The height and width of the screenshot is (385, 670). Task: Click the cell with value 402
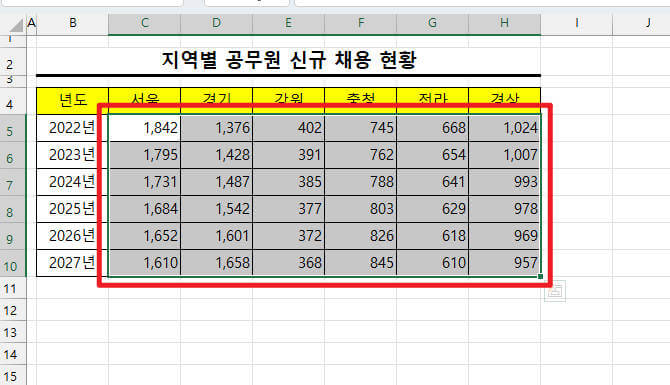point(288,128)
